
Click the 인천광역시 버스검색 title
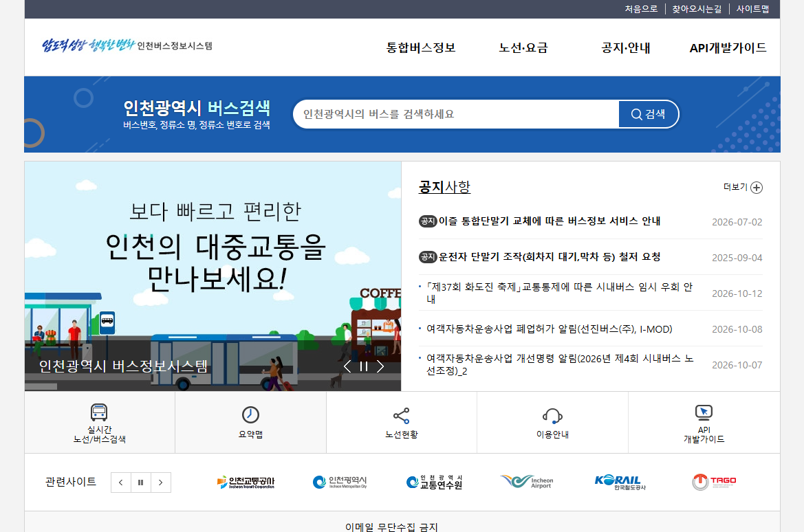pos(197,108)
